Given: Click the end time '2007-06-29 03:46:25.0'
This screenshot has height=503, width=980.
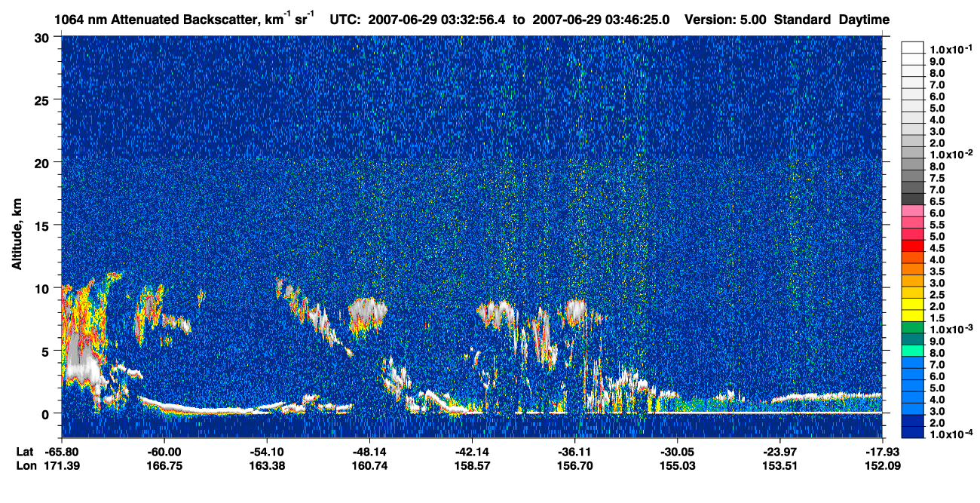Looking at the screenshot, I should point(601,20).
